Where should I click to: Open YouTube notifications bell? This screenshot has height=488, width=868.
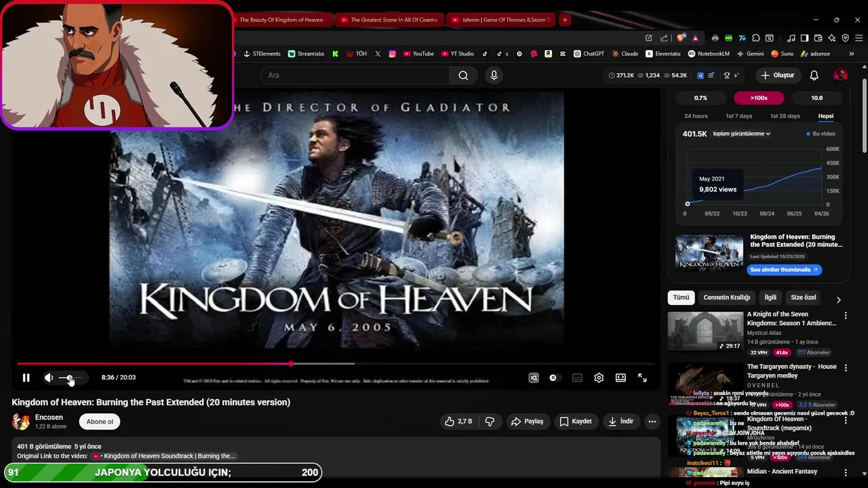pyautogui.click(x=814, y=75)
